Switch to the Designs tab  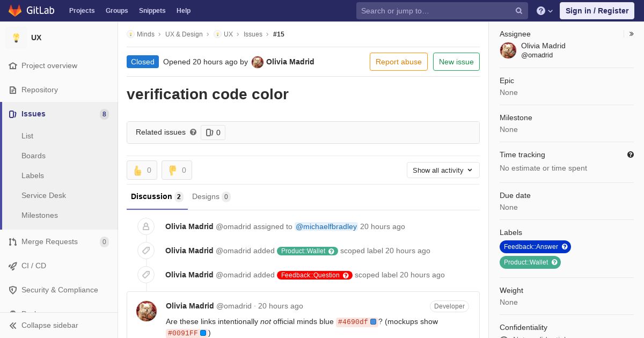click(x=211, y=196)
